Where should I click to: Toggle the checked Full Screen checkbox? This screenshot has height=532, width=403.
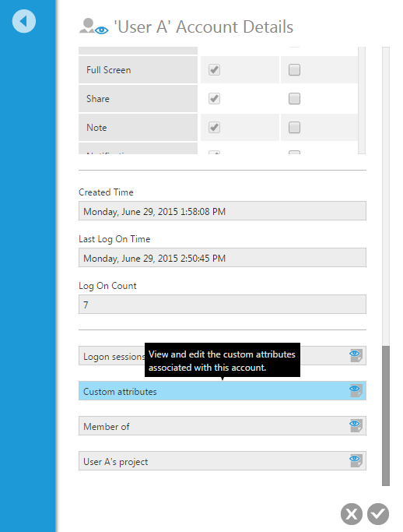[x=214, y=70]
